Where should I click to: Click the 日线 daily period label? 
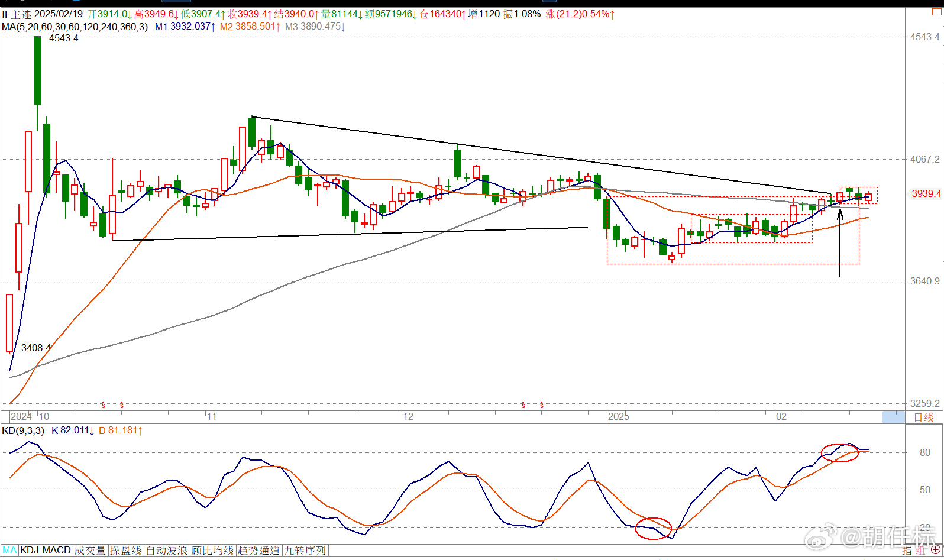click(924, 417)
